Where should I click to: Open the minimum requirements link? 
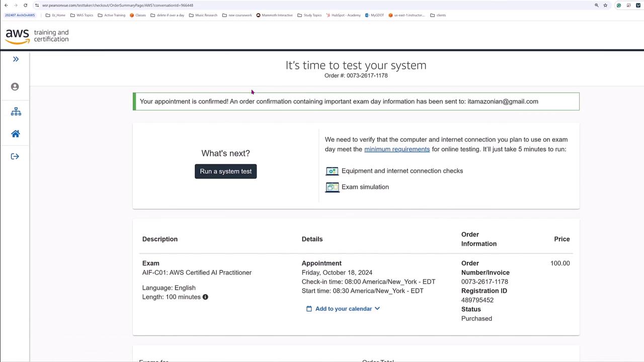pos(397,149)
